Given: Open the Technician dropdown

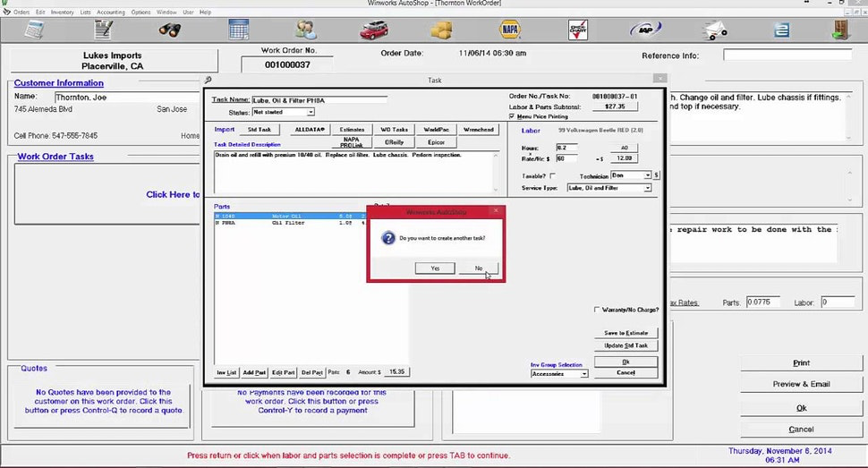Looking at the screenshot, I should 647,175.
